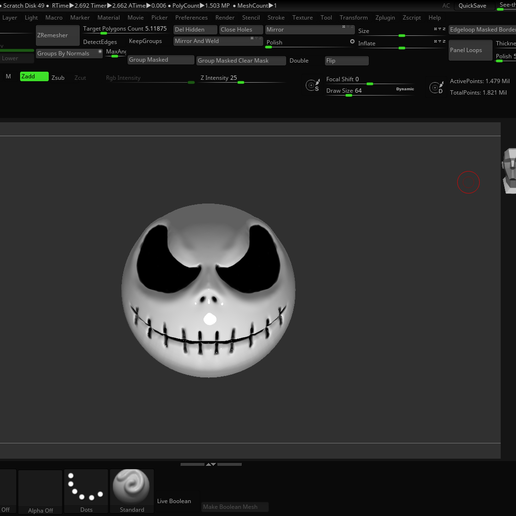The image size is (516, 516).
Task: Click the QuickSave button
Action: point(472,6)
